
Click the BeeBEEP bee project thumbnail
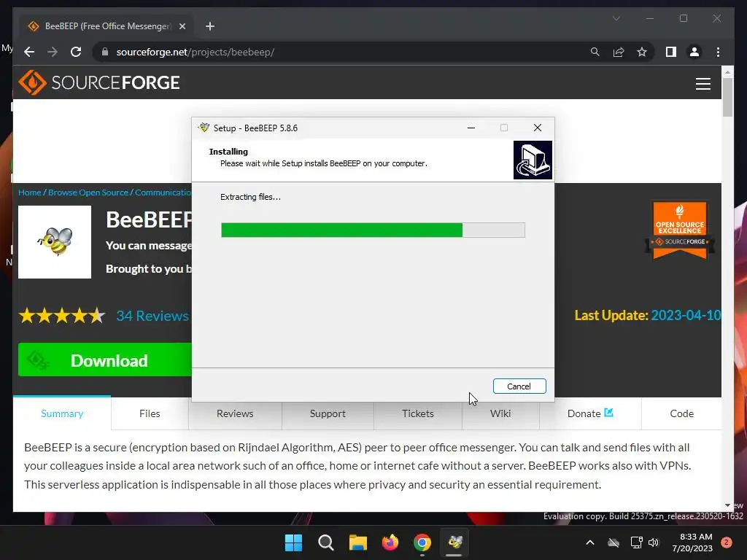pyautogui.click(x=55, y=242)
